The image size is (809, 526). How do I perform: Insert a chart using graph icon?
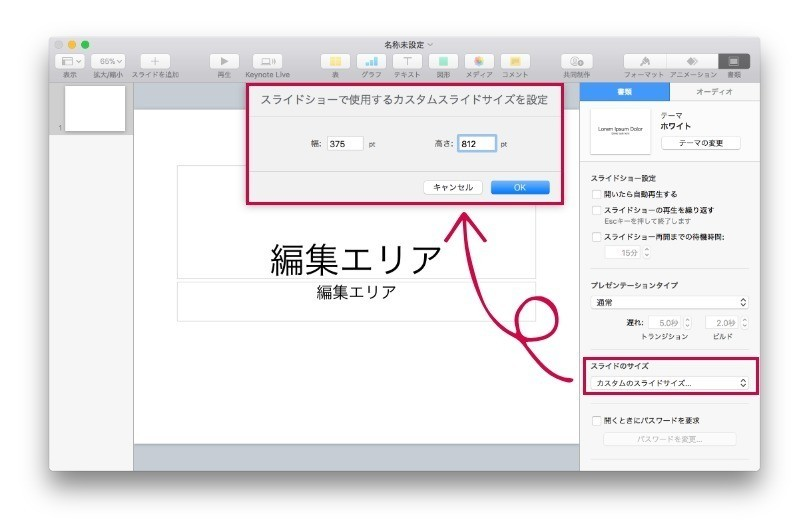(x=371, y=61)
